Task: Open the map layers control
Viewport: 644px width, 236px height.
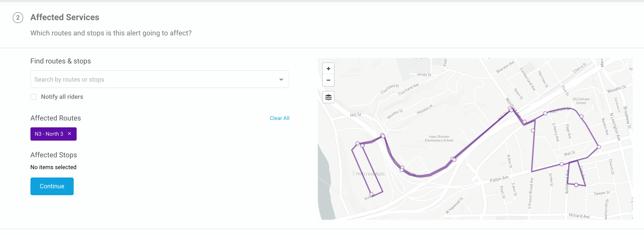Action: click(328, 97)
